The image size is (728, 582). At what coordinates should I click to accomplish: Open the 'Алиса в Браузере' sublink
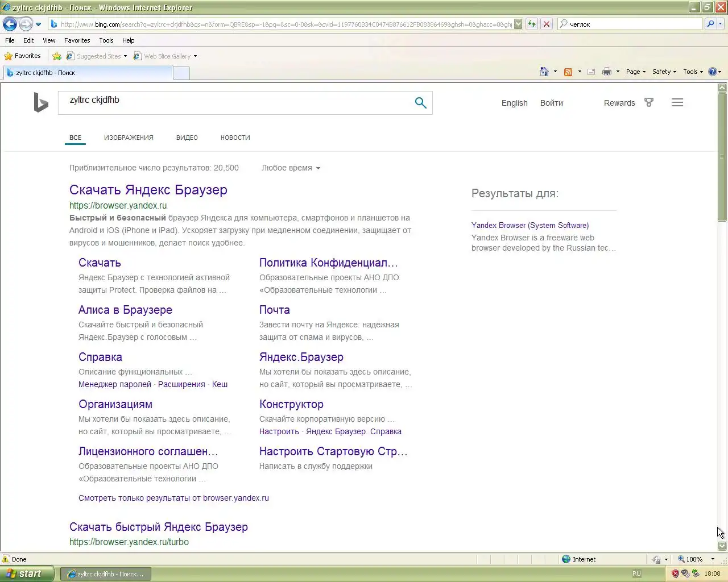(x=125, y=310)
